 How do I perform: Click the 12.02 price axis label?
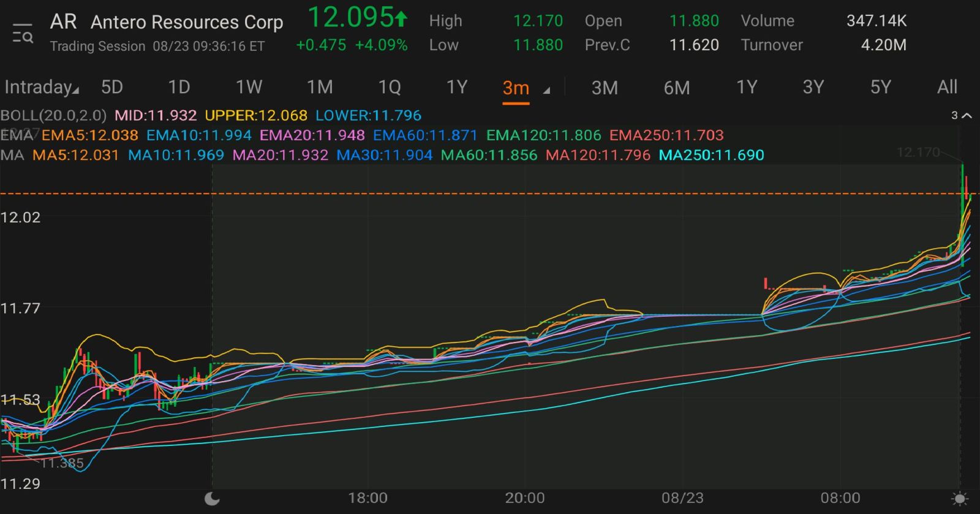coord(20,217)
